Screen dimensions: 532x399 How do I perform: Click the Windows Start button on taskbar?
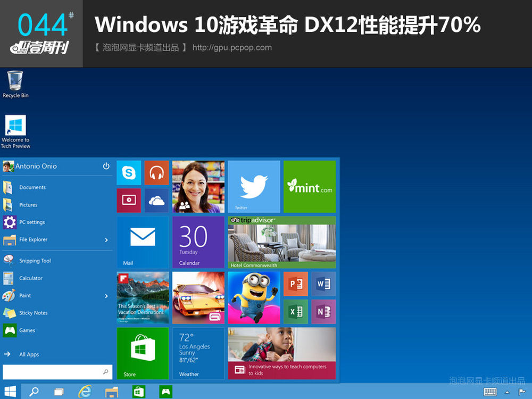(x=10, y=392)
